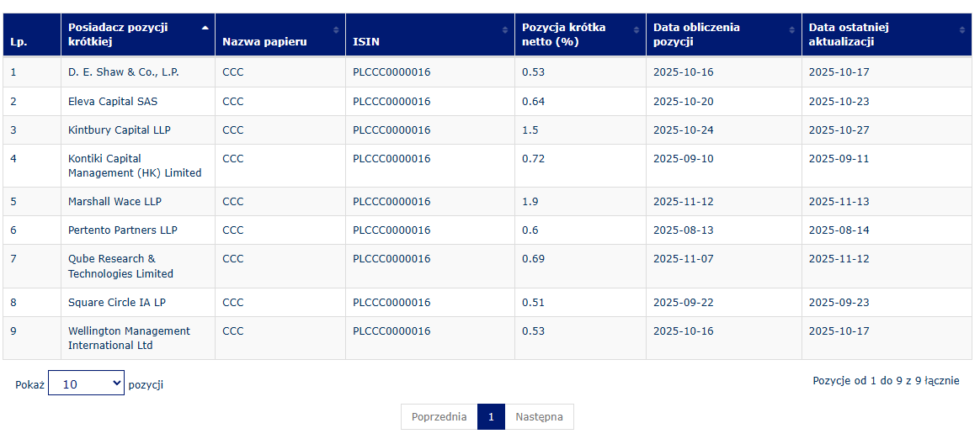980x439 pixels.
Task: Click calculation date 2025-10-24
Action: click(x=683, y=130)
